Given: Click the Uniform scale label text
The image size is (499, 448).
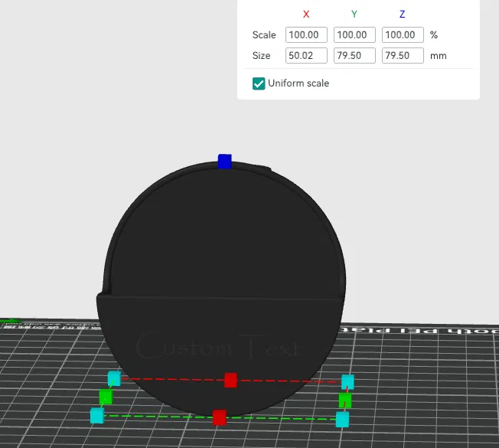Looking at the screenshot, I should click(298, 83).
